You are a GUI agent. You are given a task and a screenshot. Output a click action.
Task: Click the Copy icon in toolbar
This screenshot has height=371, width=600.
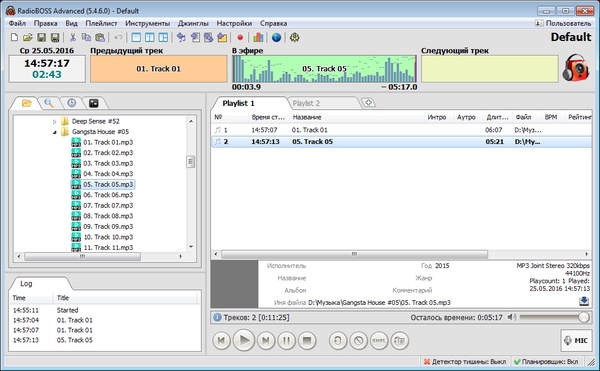(86, 37)
